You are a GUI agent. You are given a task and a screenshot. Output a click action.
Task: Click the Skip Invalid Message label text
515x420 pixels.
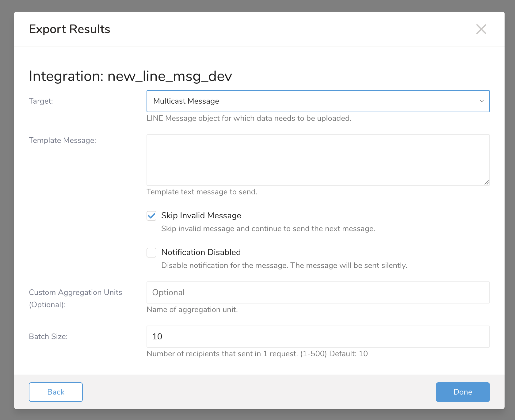point(201,216)
